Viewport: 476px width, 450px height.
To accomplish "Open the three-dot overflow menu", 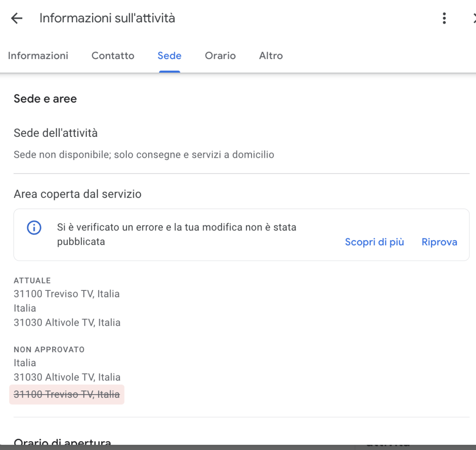I will pos(444,18).
